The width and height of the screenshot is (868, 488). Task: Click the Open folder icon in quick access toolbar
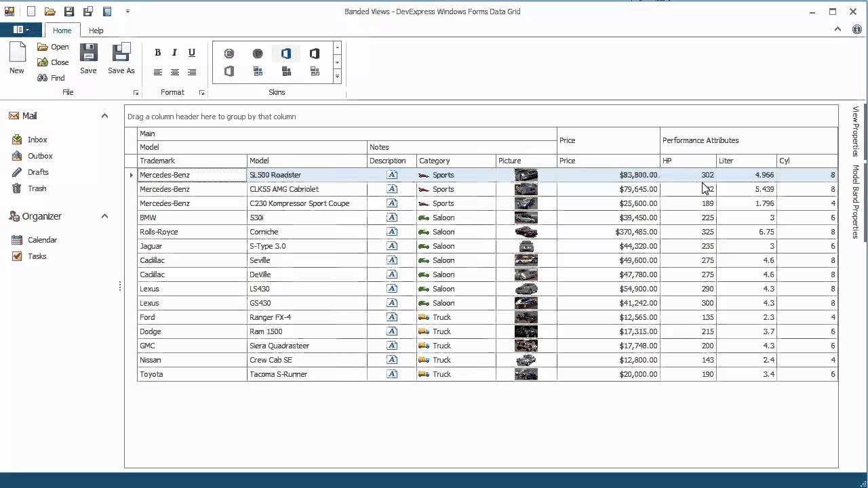point(50,12)
